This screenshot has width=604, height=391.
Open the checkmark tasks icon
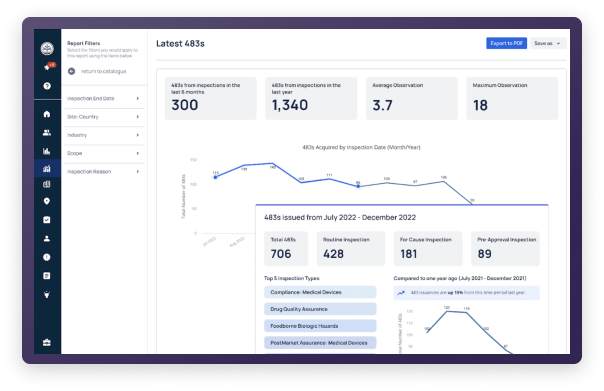coord(47,220)
